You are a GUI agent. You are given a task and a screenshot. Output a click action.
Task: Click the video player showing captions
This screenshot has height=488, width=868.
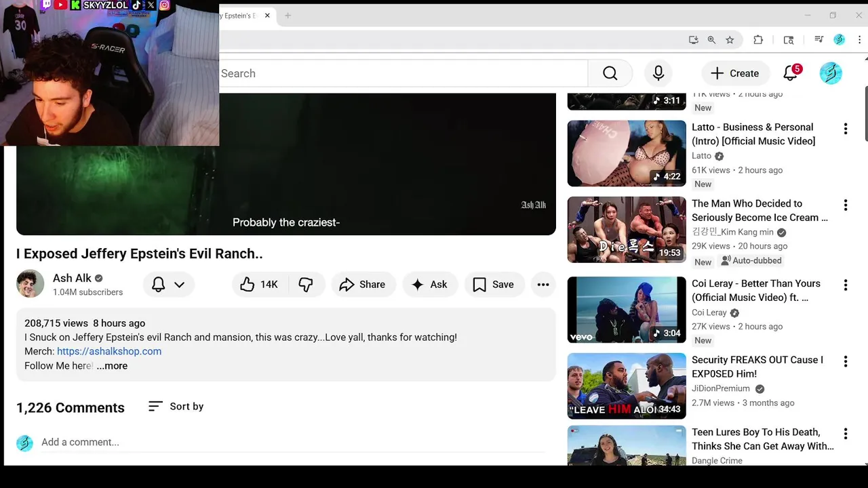coord(286,164)
